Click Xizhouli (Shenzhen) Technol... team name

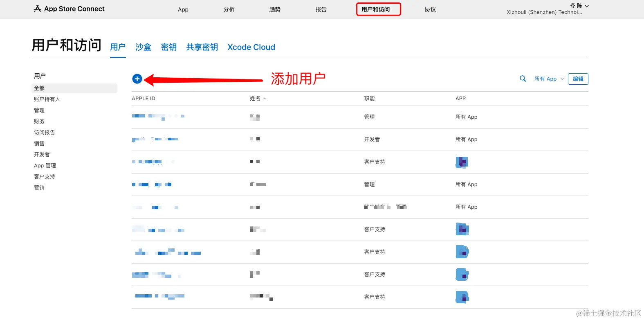pyautogui.click(x=544, y=12)
